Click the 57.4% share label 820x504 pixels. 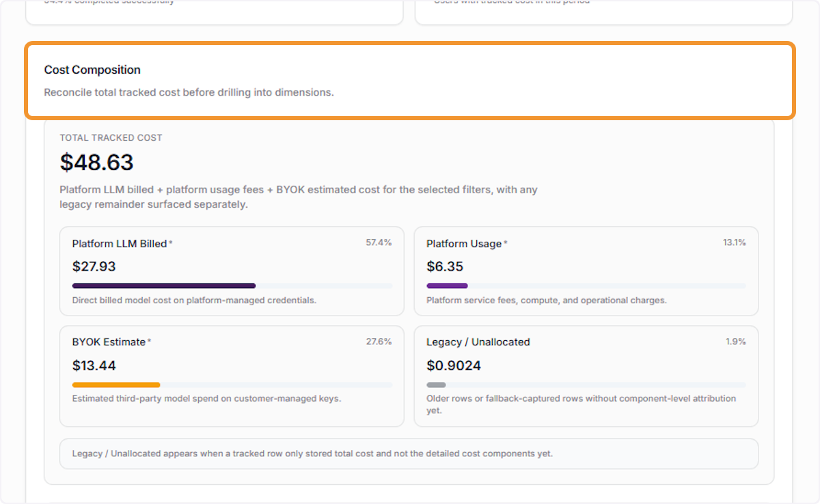point(379,242)
